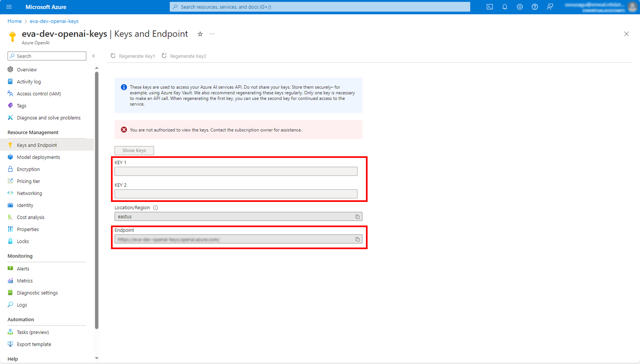Click Microsoft Azure portal title
Viewport: 640px width, 364px height.
46,7
